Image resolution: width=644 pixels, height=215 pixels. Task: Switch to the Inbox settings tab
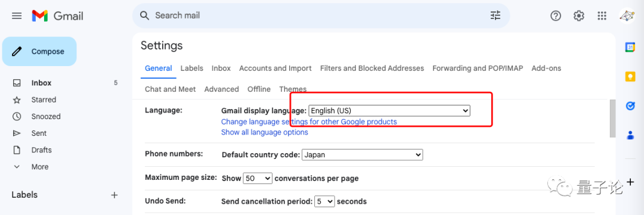221,68
